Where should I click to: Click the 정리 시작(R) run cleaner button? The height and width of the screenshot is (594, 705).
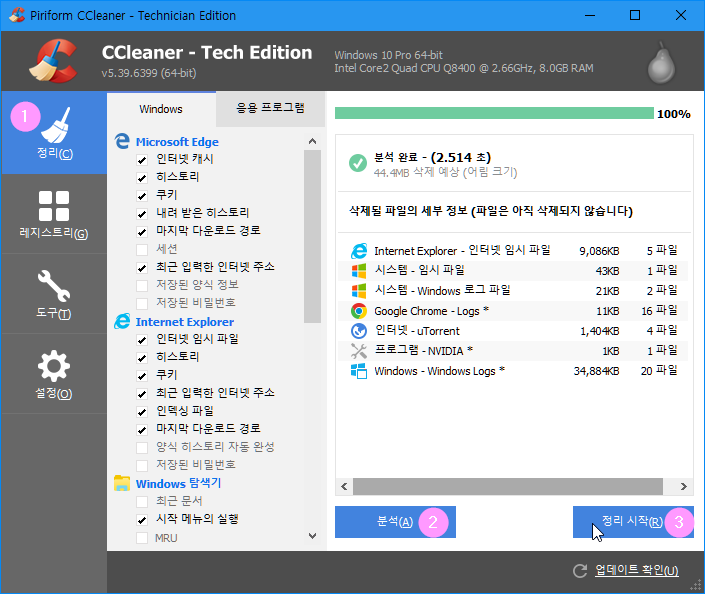(x=633, y=522)
